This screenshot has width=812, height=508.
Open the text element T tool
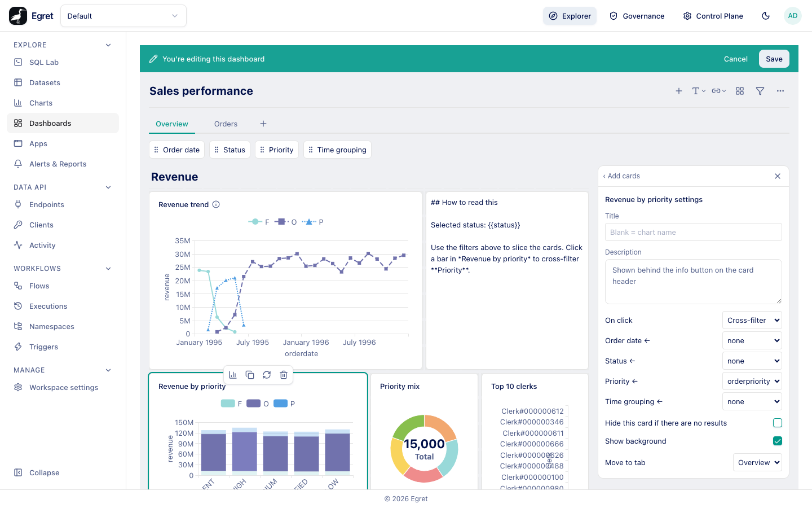click(699, 91)
